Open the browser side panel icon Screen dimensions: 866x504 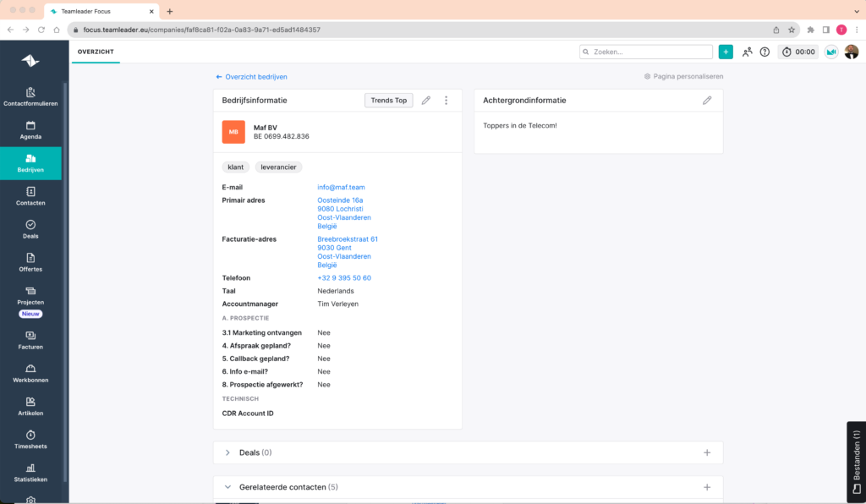pyautogui.click(x=826, y=30)
